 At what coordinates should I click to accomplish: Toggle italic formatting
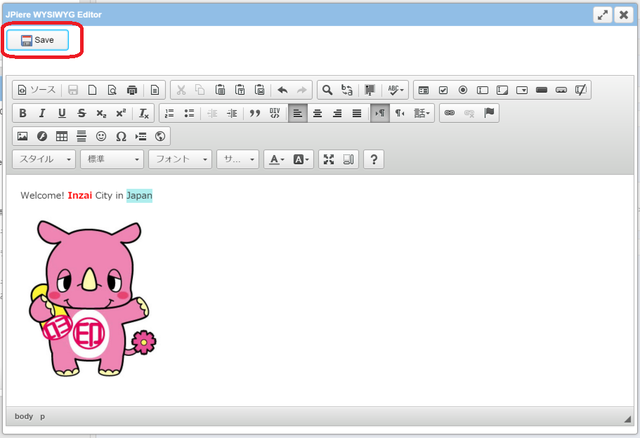click(42, 113)
